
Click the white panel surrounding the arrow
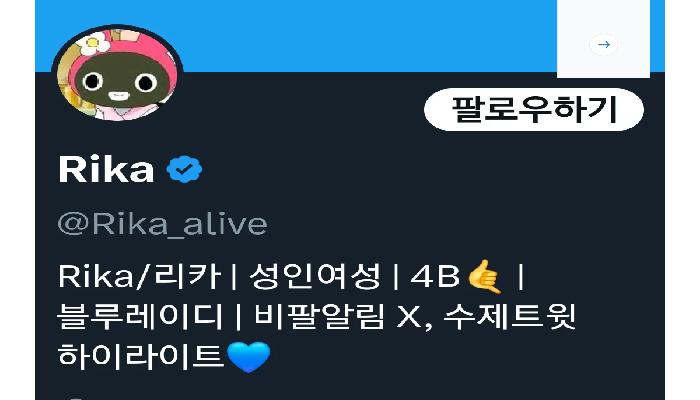[604, 39]
